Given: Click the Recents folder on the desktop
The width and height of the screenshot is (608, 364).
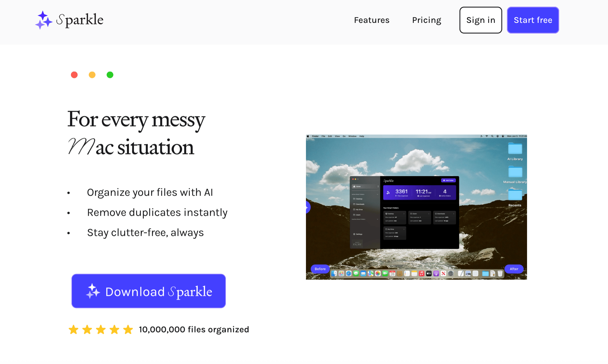Looking at the screenshot, I should click(x=515, y=198).
